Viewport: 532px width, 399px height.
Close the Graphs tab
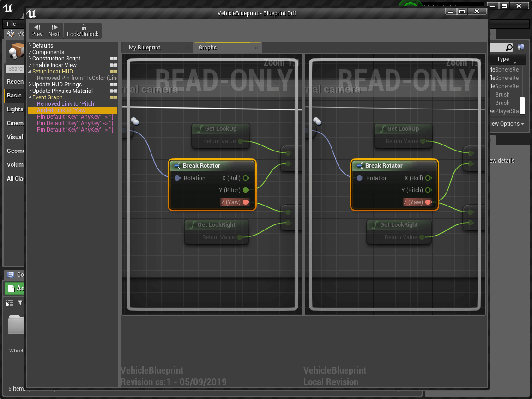pyautogui.click(x=256, y=48)
